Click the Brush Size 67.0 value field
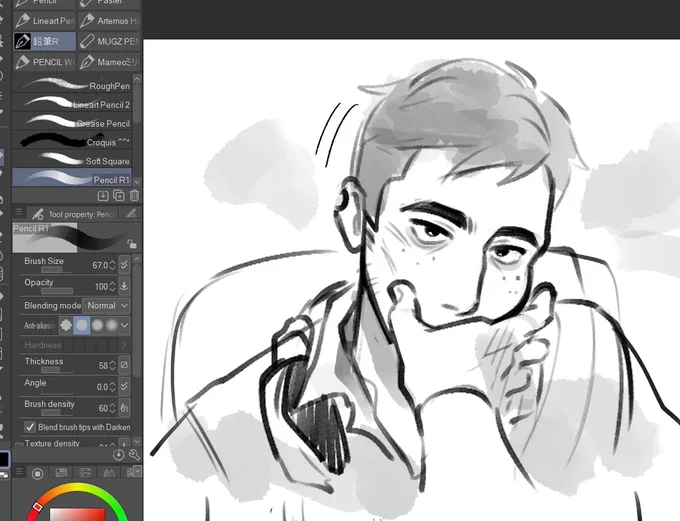This screenshot has width=680, height=521. point(100,265)
